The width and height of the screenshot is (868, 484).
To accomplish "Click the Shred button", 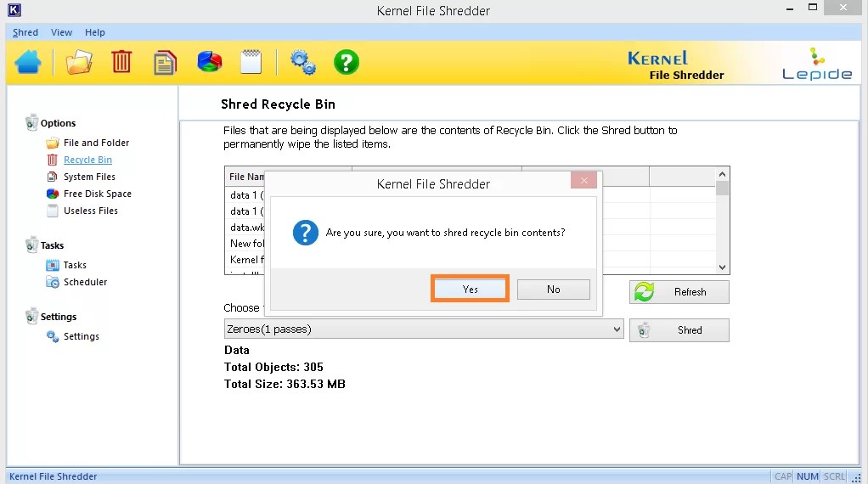I will pos(679,330).
